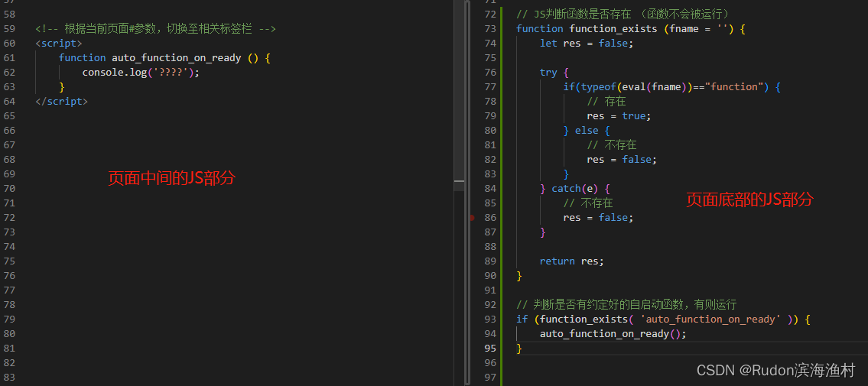Click the else keyword on line 80

click(587, 131)
